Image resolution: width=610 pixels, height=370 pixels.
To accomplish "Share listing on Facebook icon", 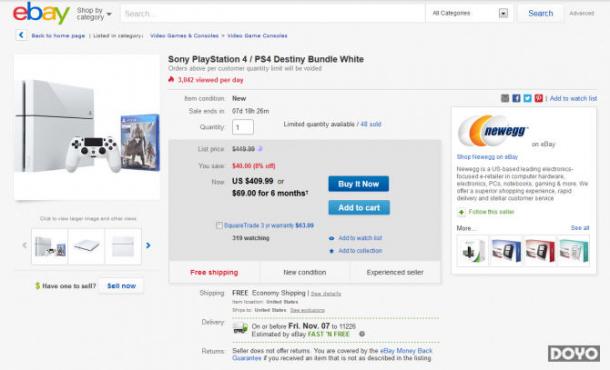I will (516, 98).
